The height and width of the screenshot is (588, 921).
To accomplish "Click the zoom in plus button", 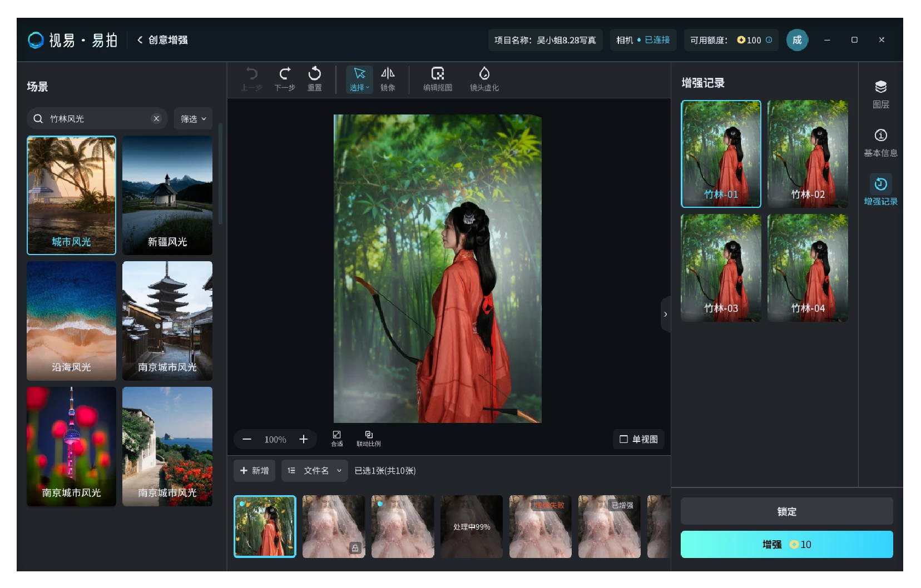I will coord(304,439).
